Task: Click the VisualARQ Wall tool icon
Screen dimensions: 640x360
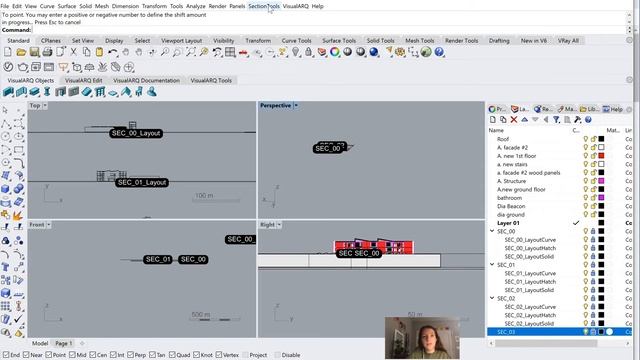Action: 8,92
